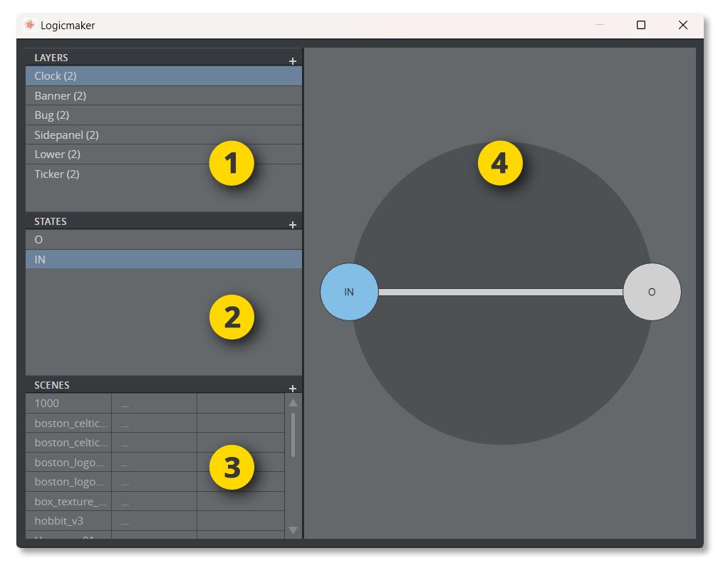Select the Ticker (2) layer
The width and height of the screenshot is (728, 563).
pyautogui.click(x=57, y=174)
